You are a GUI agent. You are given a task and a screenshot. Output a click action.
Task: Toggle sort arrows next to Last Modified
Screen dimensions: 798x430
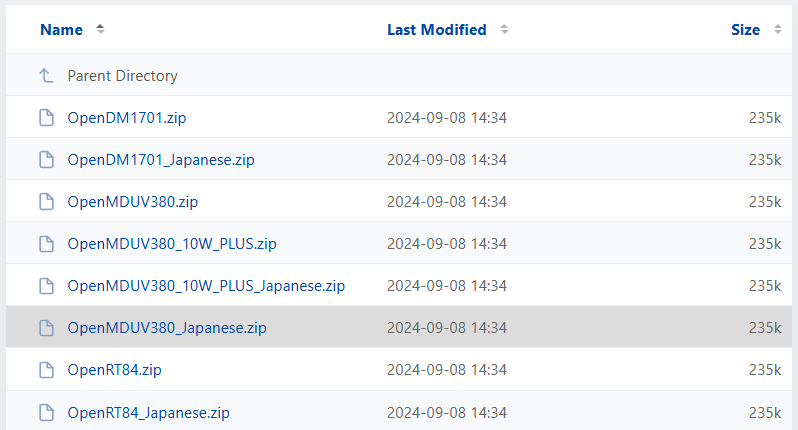click(x=504, y=30)
